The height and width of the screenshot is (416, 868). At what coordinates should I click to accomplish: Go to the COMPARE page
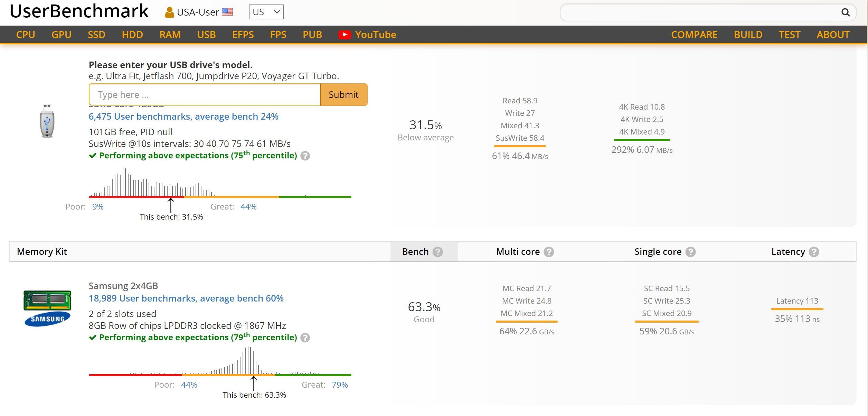[x=694, y=35]
